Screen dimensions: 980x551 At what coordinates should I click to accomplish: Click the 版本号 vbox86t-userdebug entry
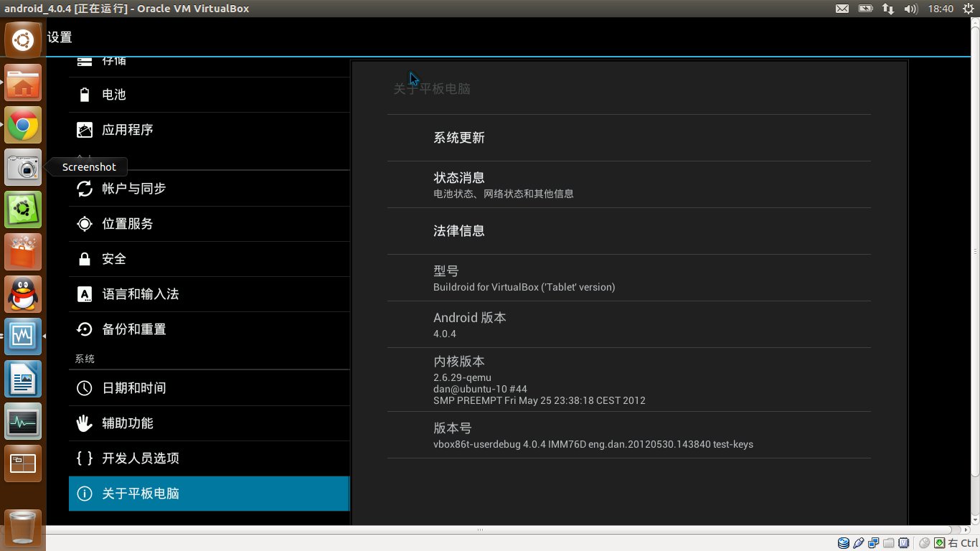(x=629, y=435)
